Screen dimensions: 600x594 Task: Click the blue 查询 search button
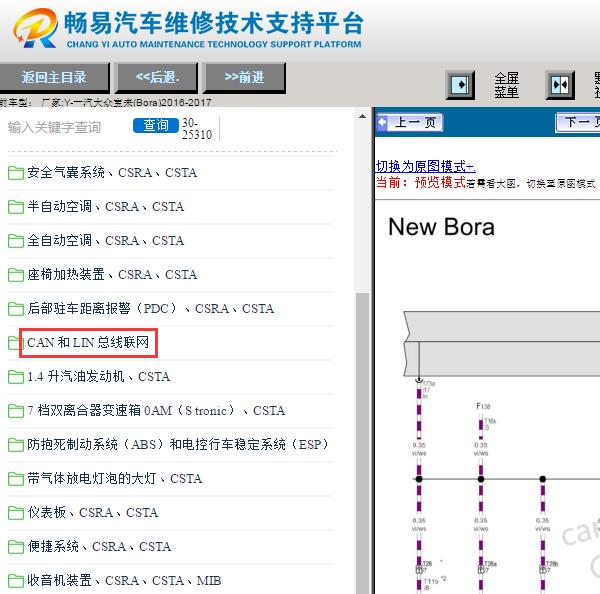156,125
